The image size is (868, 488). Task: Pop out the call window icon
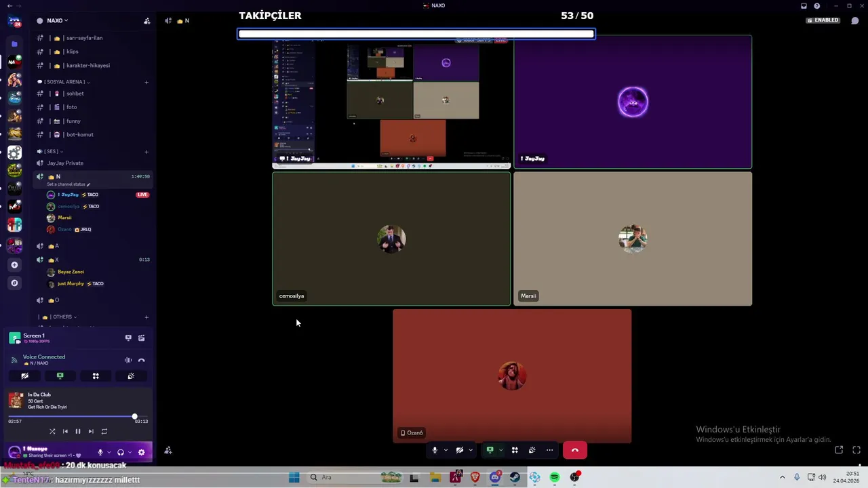click(839, 450)
